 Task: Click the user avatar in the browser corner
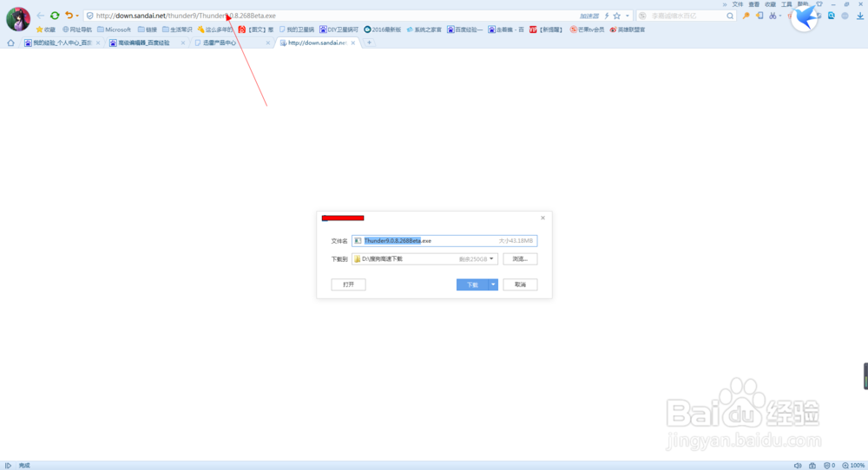[x=17, y=19]
